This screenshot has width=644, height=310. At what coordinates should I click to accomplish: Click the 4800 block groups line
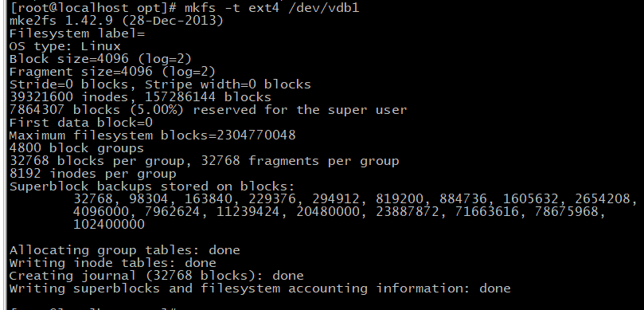(x=76, y=147)
